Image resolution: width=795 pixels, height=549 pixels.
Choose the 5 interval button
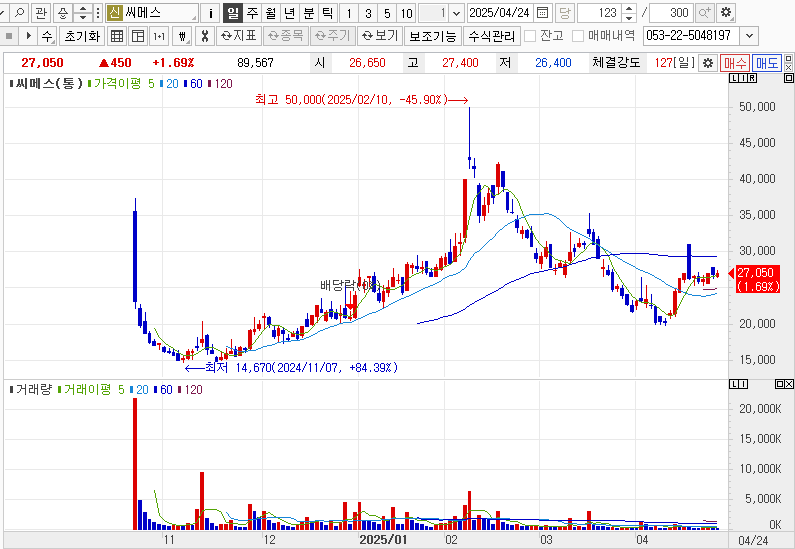[x=387, y=13]
